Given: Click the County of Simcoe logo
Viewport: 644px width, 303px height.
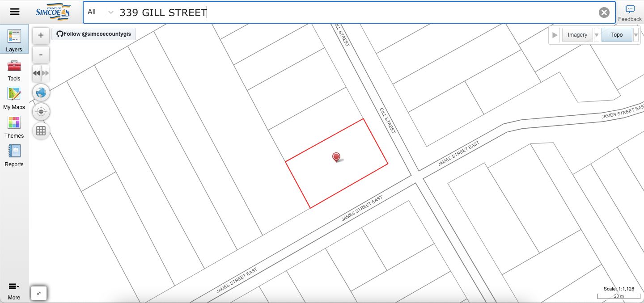Looking at the screenshot, I should coord(53,12).
